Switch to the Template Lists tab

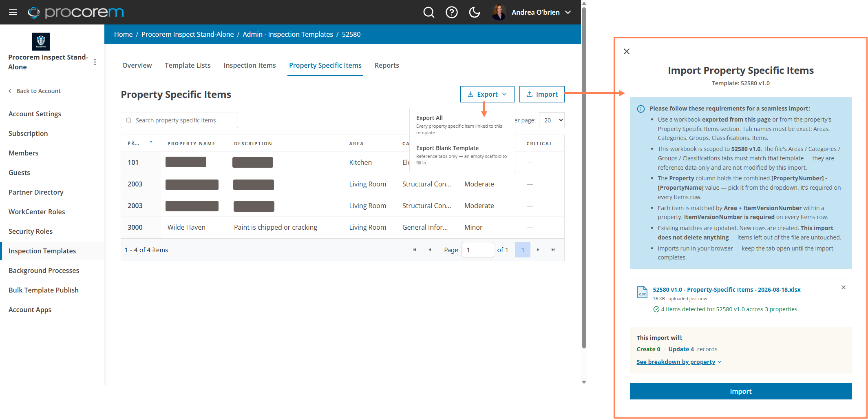[188, 65]
